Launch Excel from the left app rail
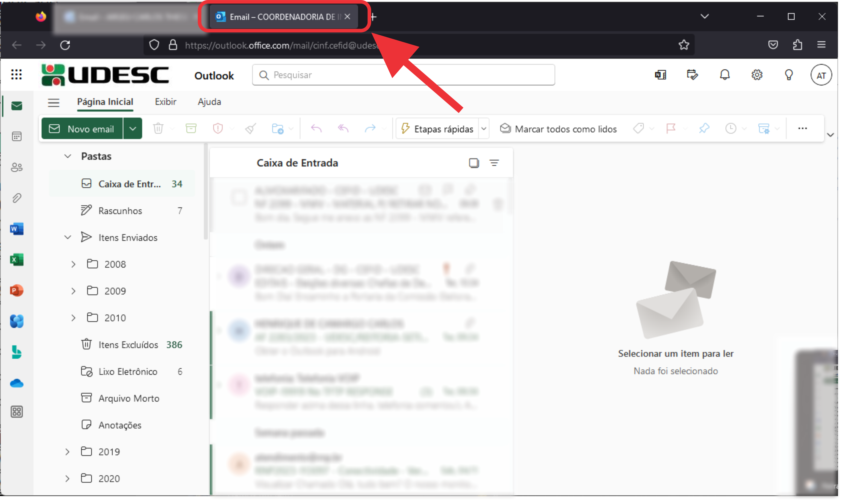The height and width of the screenshot is (504, 841). [16, 260]
